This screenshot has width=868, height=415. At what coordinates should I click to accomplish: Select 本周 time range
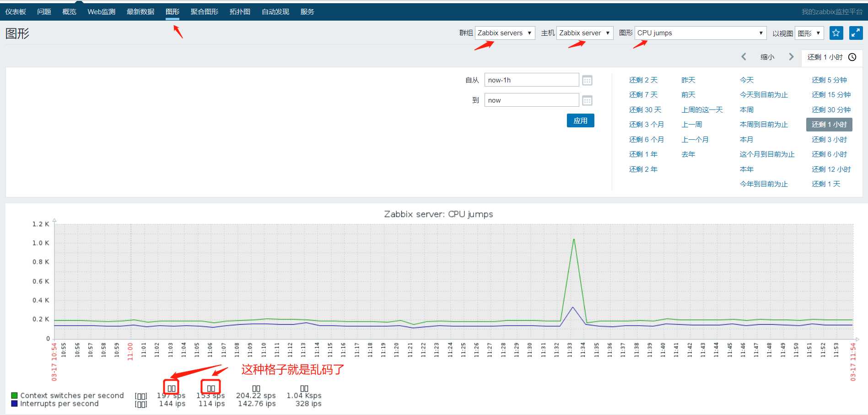[747, 109]
